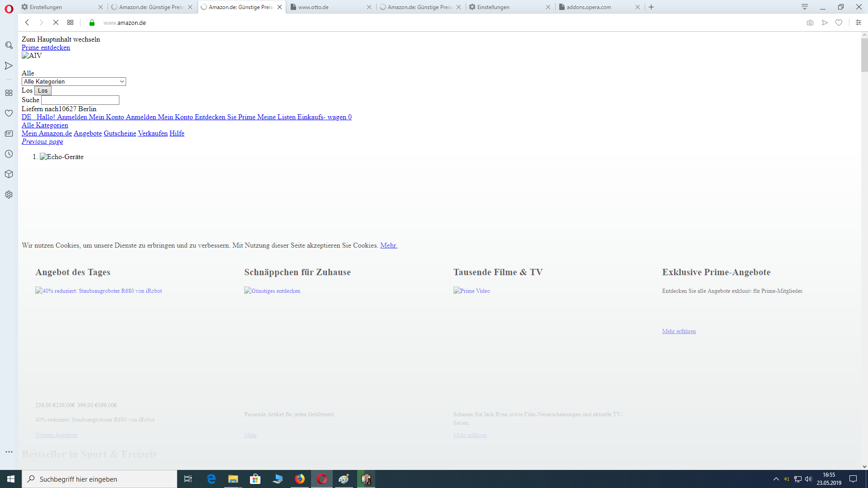Screen dimensions: 868x488
Task: Open the Opera main menu logo
Action: pyautogui.click(x=9, y=9)
